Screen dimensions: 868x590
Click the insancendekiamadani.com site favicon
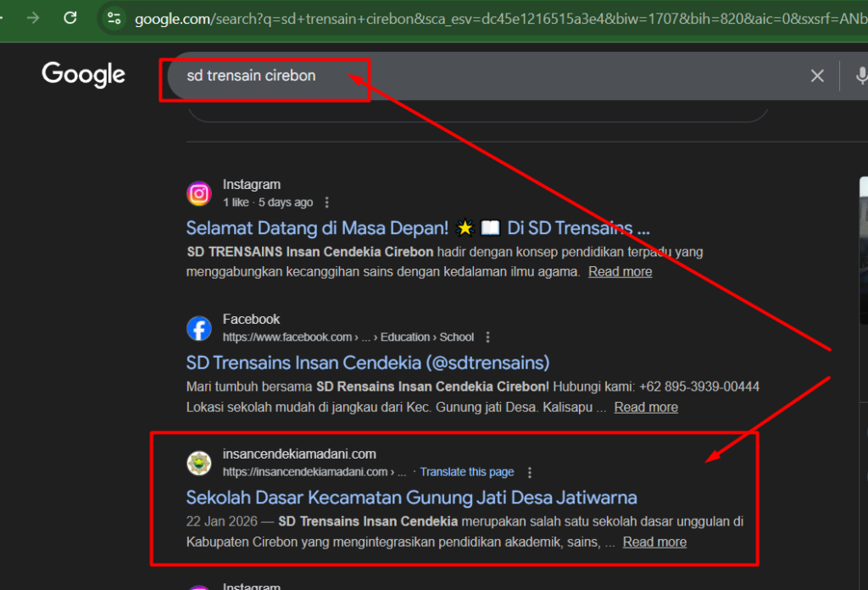pos(199,464)
